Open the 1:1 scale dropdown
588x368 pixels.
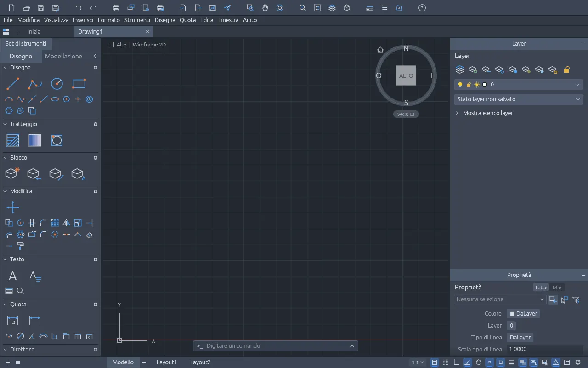[x=418, y=362]
